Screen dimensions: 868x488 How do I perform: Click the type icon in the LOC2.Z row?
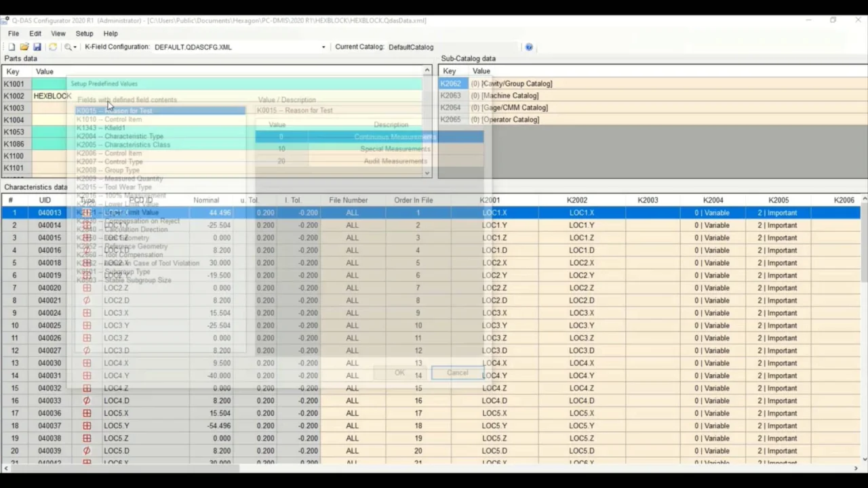86,288
